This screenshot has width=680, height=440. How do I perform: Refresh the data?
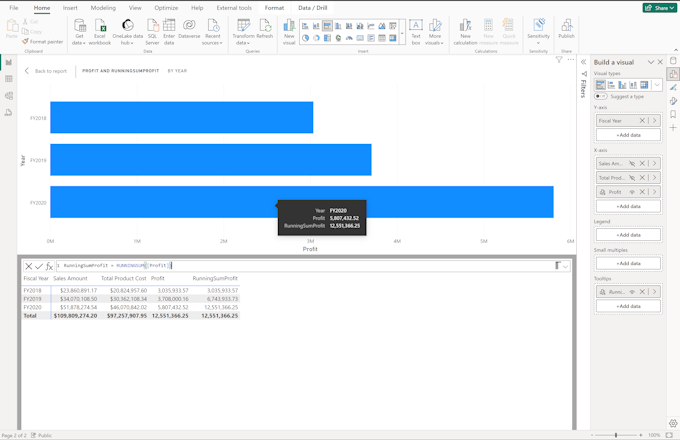click(x=265, y=29)
